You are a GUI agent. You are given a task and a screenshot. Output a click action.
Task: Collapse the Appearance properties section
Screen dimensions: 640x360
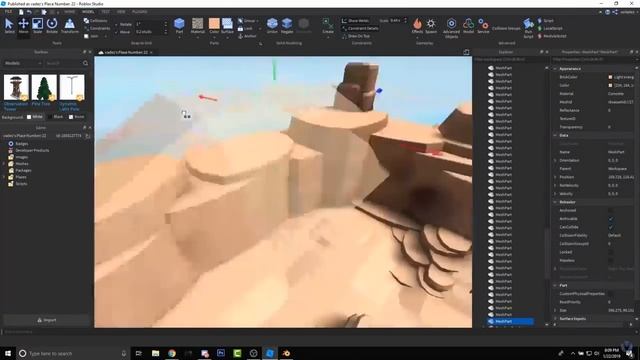pos(555,69)
